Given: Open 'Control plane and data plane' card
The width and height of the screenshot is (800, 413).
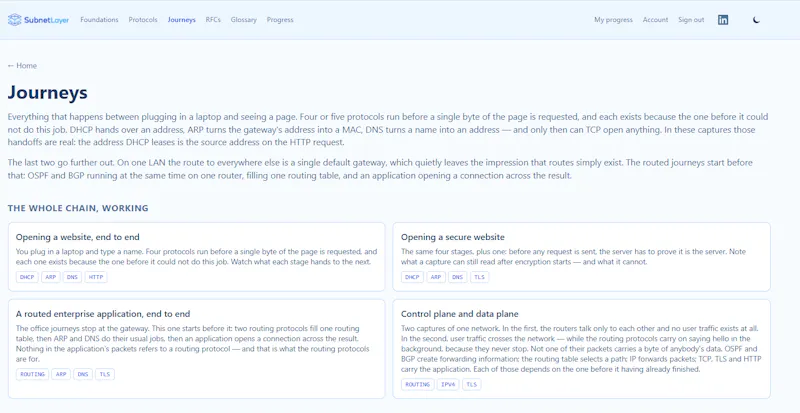Looking at the screenshot, I should (x=581, y=349).
